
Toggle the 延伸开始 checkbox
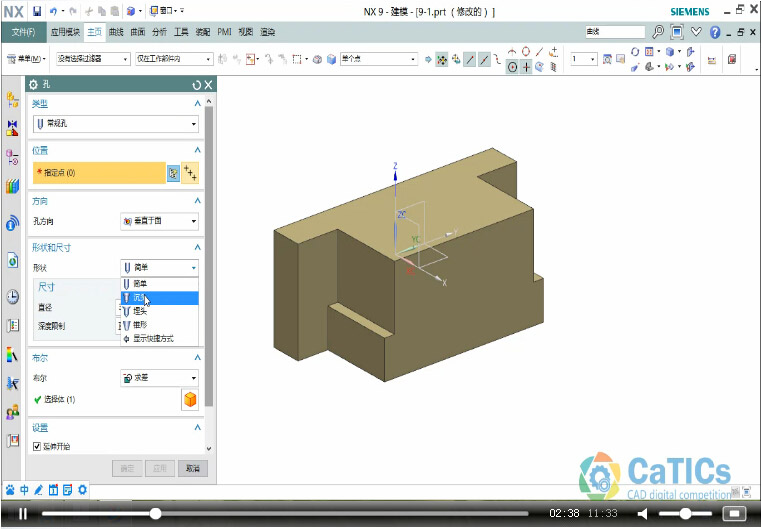tap(37, 446)
